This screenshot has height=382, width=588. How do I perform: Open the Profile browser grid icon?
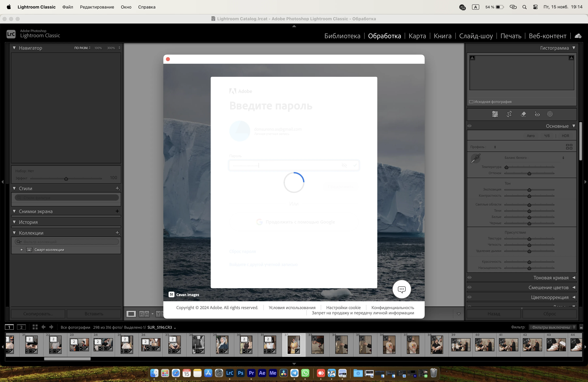point(569,147)
